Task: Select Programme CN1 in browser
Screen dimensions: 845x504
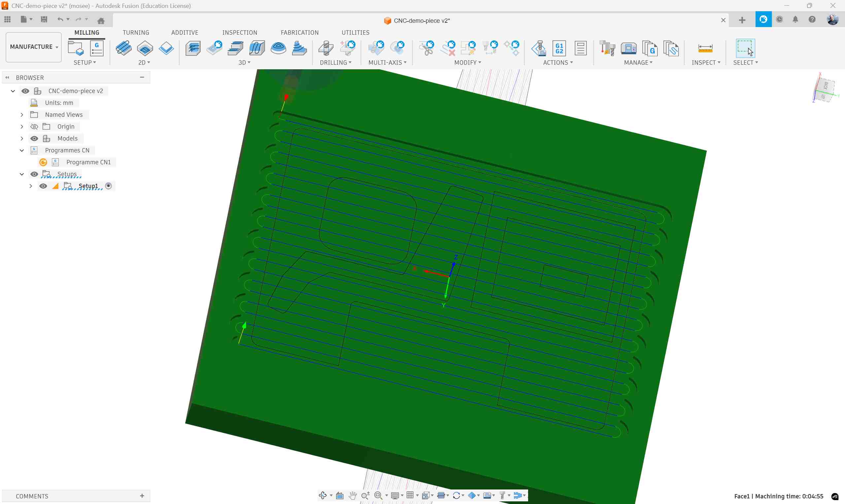Action: (x=88, y=162)
